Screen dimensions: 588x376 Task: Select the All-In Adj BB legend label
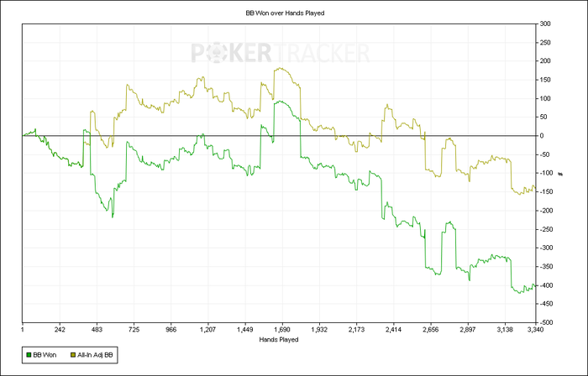tap(95, 355)
